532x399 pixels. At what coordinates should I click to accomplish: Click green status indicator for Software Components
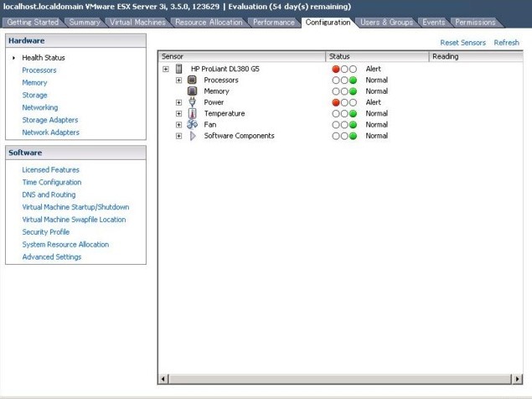coord(353,136)
